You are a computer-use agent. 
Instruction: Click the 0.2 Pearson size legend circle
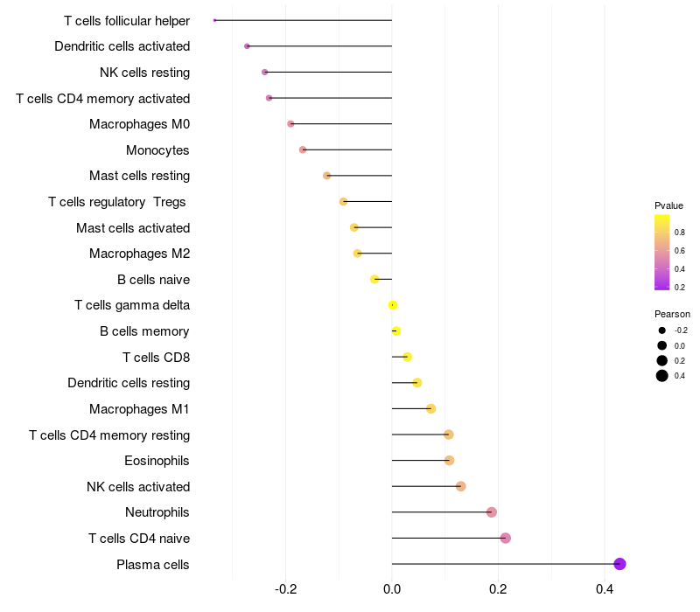pyautogui.click(x=662, y=360)
